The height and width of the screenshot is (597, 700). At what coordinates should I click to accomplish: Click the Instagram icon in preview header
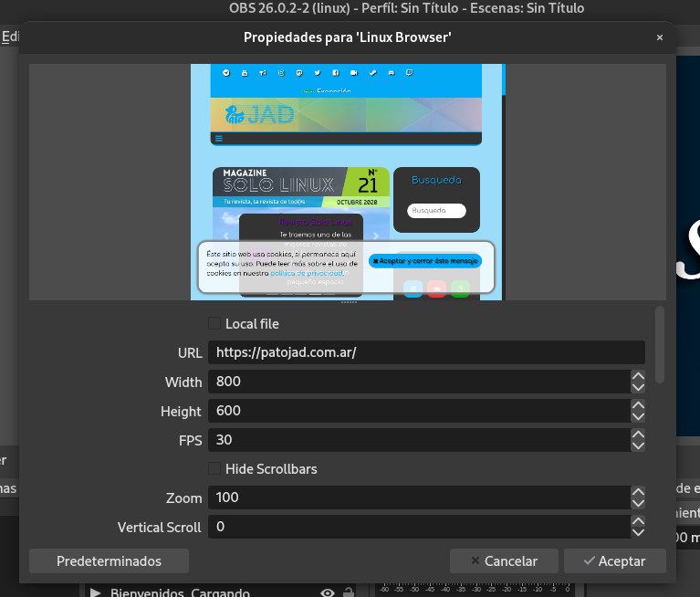(x=281, y=73)
